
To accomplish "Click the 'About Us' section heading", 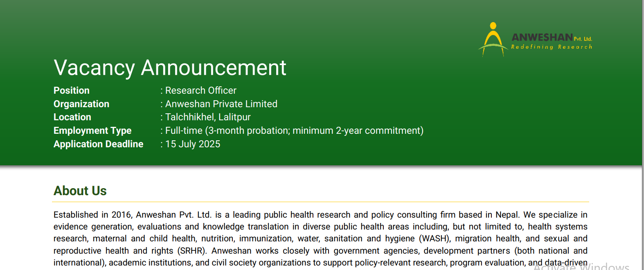I will point(80,191).
